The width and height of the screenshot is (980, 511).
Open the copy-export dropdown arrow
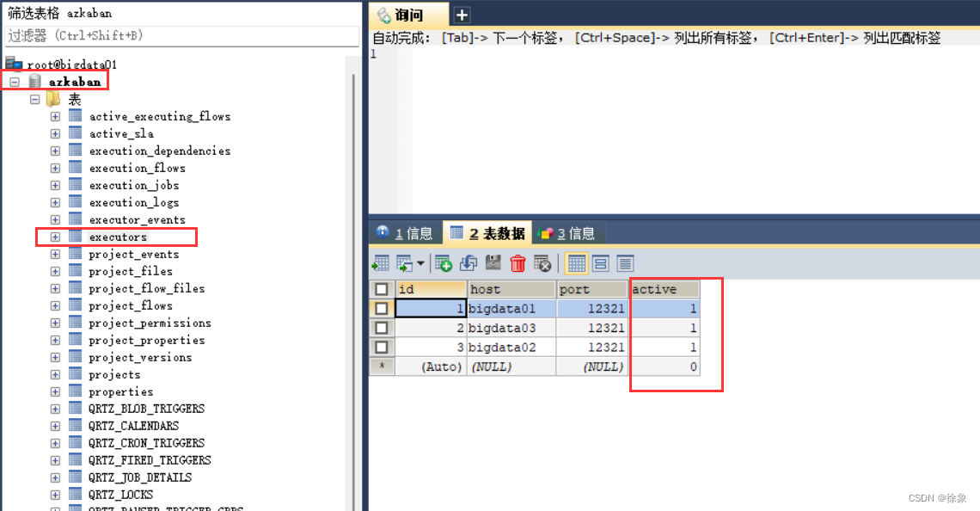click(420, 263)
